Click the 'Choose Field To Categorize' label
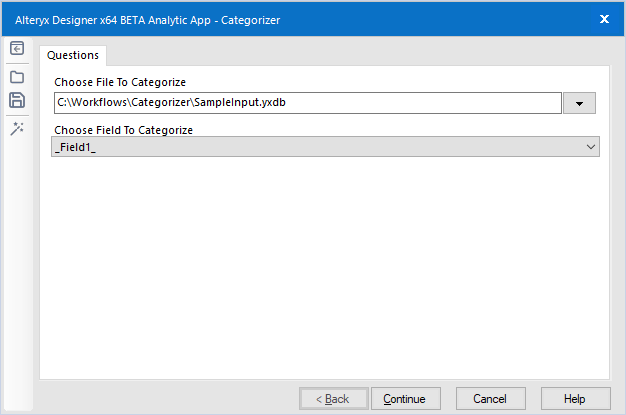 click(123, 130)
